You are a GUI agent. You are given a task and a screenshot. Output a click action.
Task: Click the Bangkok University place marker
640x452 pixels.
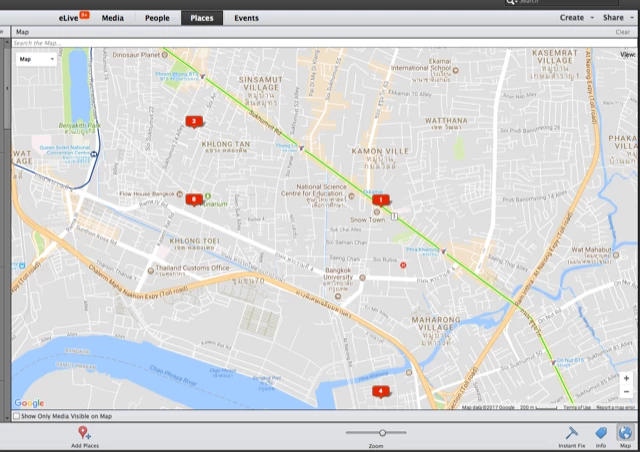point(362,277)
